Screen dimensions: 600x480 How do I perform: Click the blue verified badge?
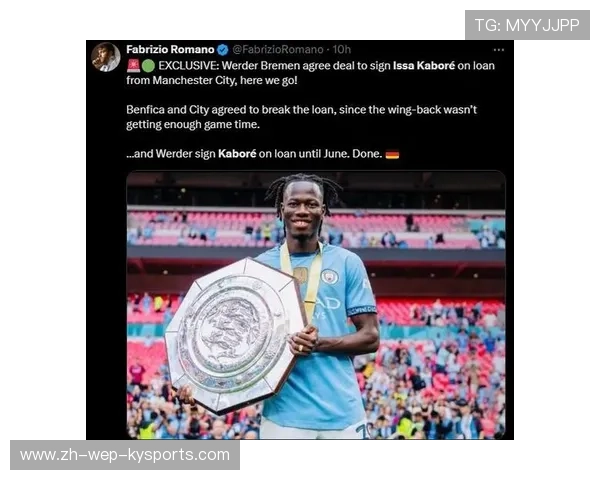223,50
